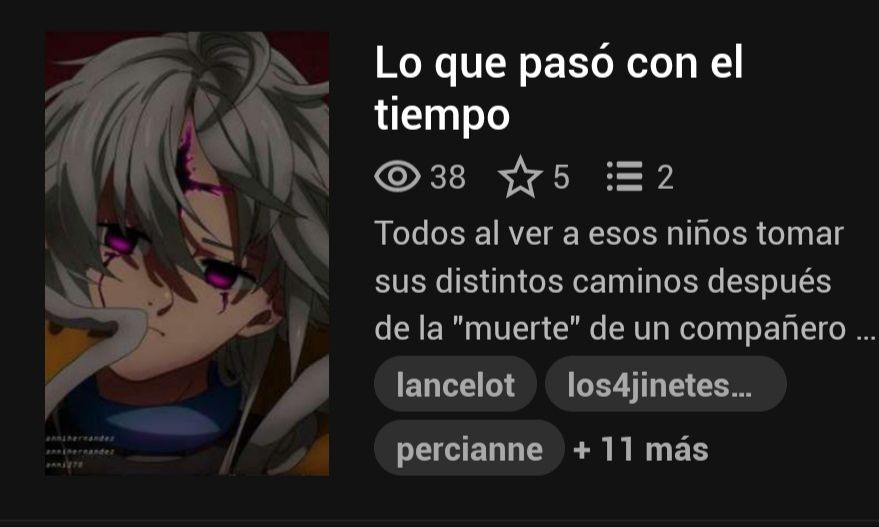Click the parts list icon
This screenshot has width=879, height=527.
[624, 177]
